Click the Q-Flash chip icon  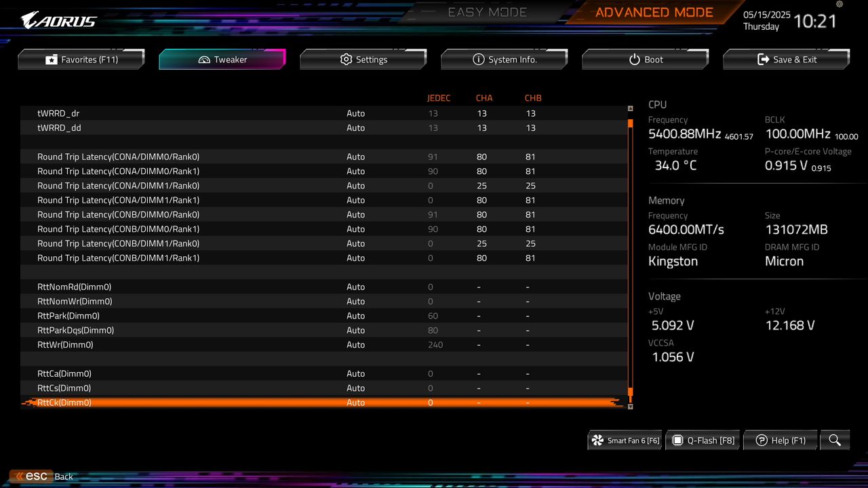(677, 441)
